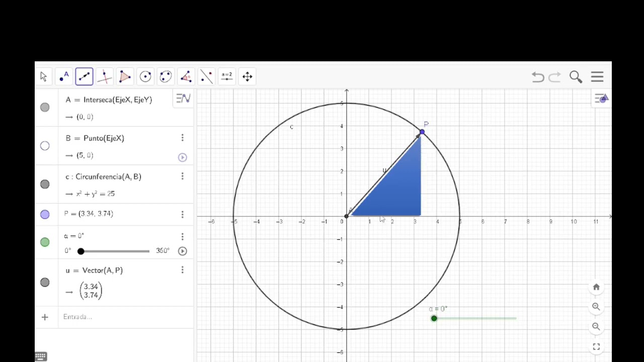Select the Move arrow tool
The image size is (644, 362).
point(44,76)
